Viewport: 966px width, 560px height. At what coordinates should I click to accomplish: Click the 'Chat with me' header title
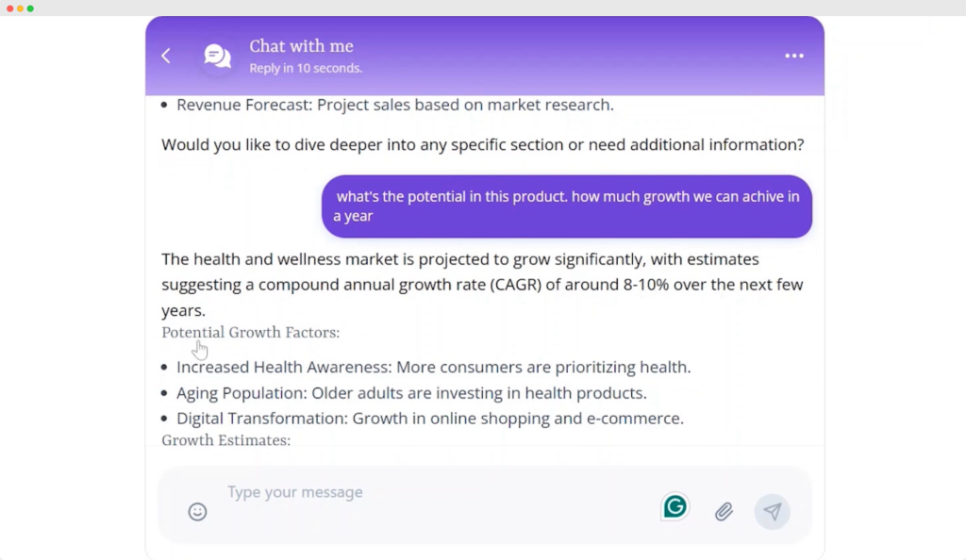pyautogui.click(x=301, y=46)
